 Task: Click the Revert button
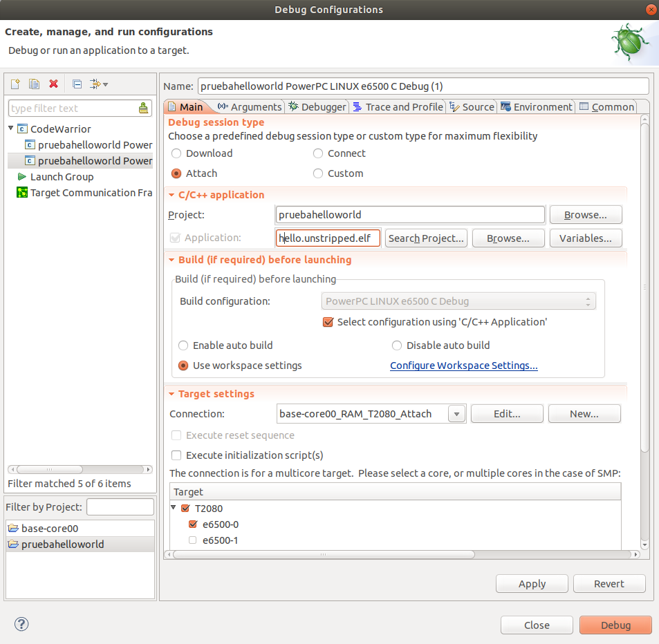click(x=609, y=583)
